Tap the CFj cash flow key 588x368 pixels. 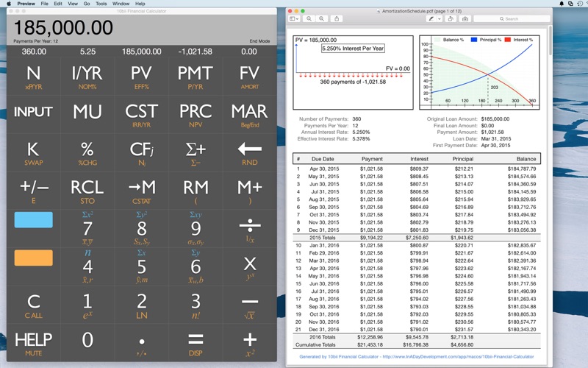[141, 153]
